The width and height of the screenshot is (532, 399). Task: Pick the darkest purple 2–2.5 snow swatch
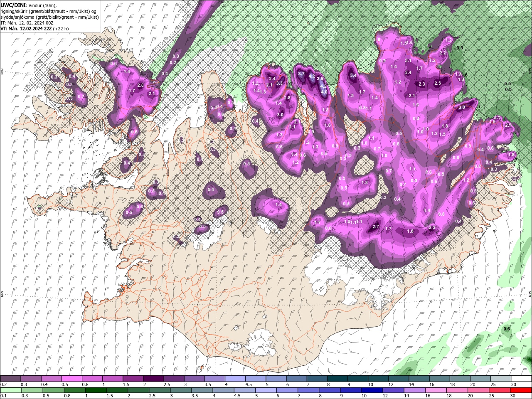coord(153,379)
